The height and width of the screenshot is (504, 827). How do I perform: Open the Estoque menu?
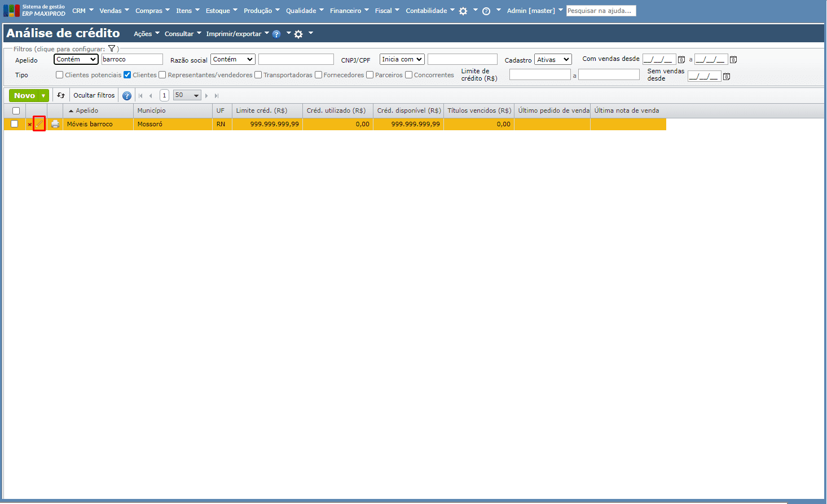222,11
